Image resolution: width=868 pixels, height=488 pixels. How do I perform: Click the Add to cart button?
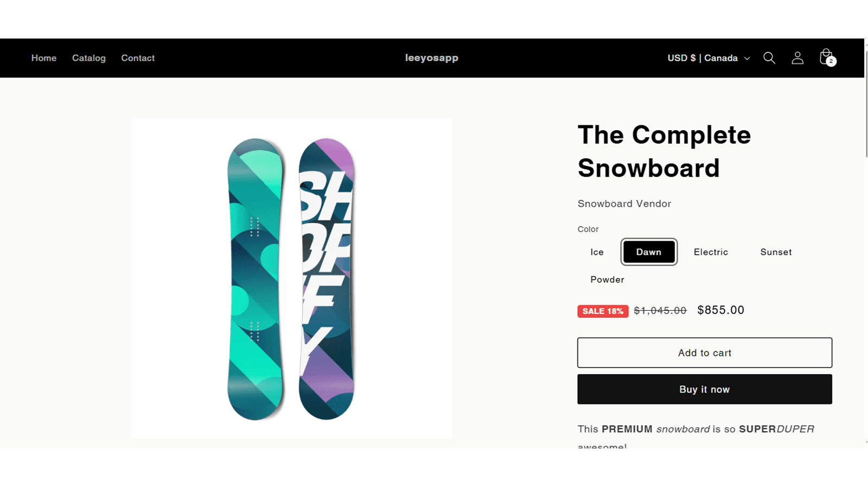point(705,353)
